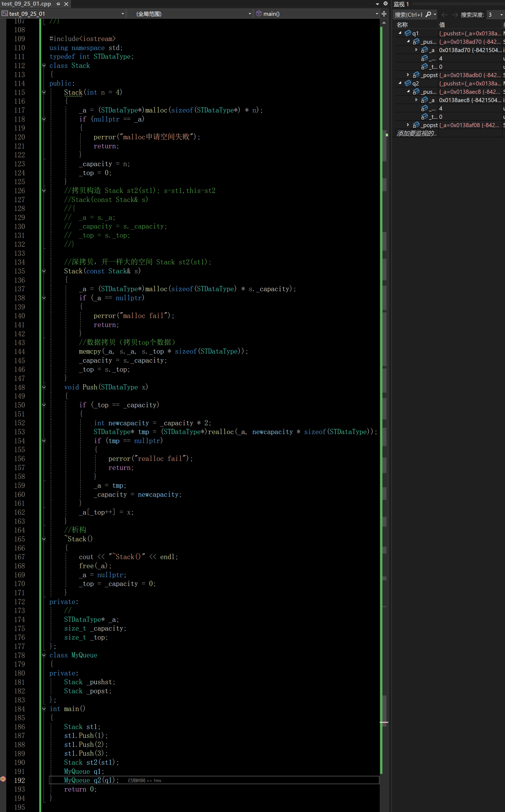Collapse the class MyQueue fold

(x=44, y=655)
